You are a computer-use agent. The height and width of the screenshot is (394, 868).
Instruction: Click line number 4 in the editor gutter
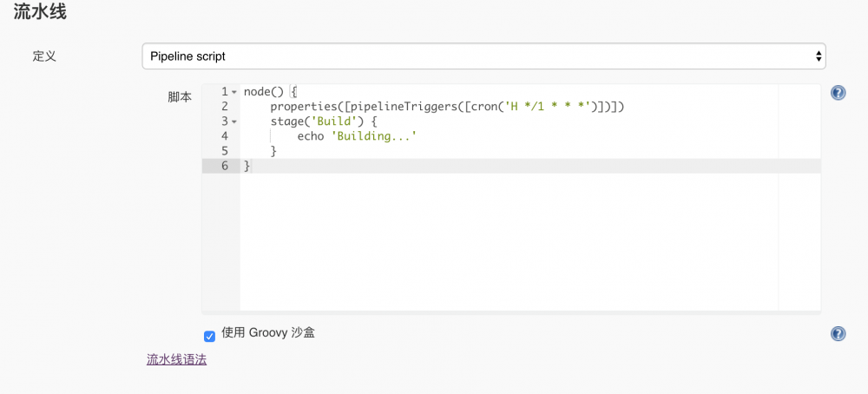point(224,136)
